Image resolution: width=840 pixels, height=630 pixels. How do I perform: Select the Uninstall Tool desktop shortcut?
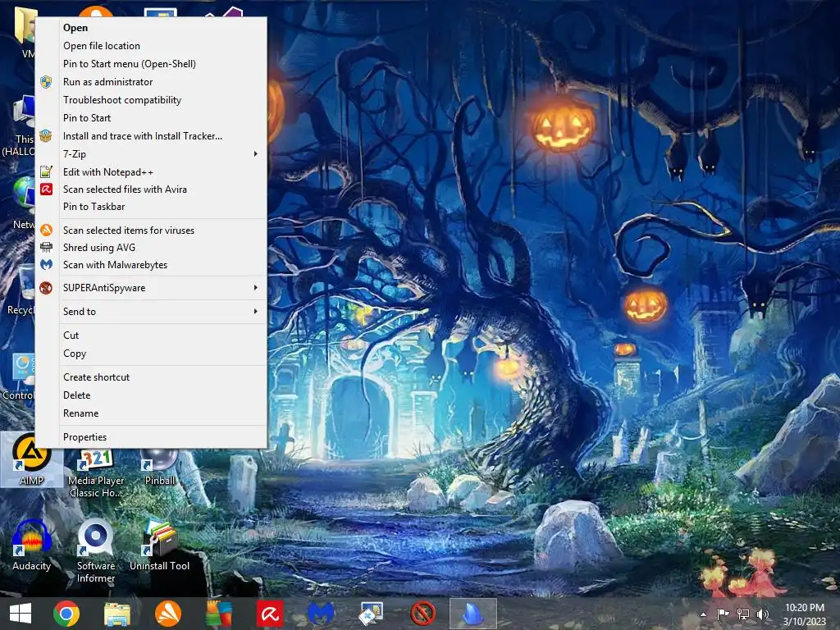160,546
